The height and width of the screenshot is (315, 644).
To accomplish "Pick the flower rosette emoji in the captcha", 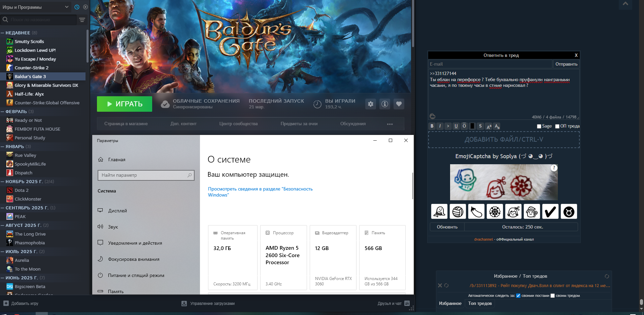I will tap(495, 211).
